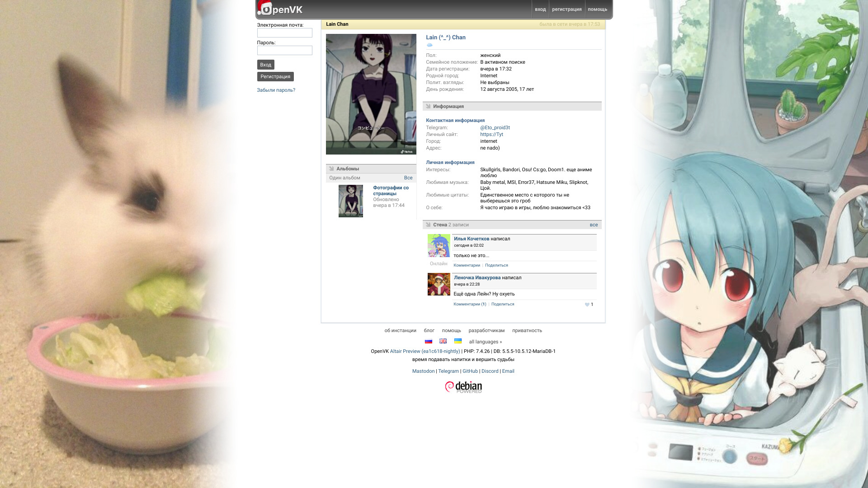The width and height of the screenshot is (868, 488).
Task: Collapse the Стена section arrow
Action: tap(428, 225)
